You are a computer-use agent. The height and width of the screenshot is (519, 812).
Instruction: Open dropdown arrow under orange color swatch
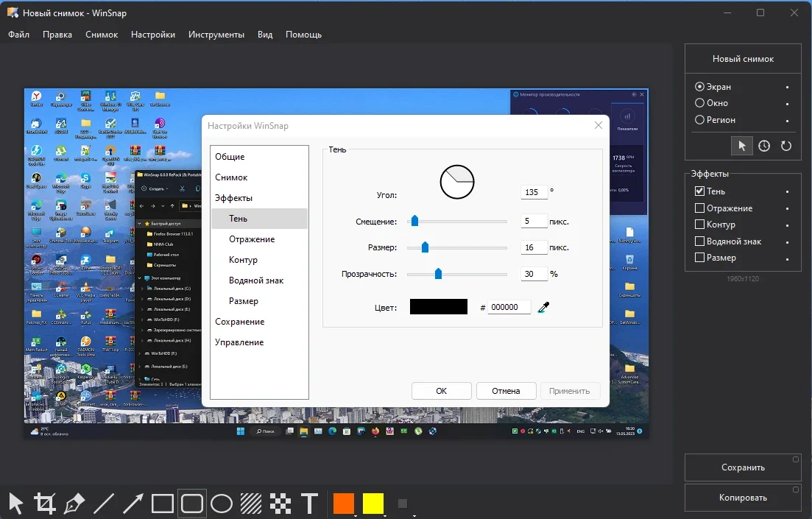(356, 515)
